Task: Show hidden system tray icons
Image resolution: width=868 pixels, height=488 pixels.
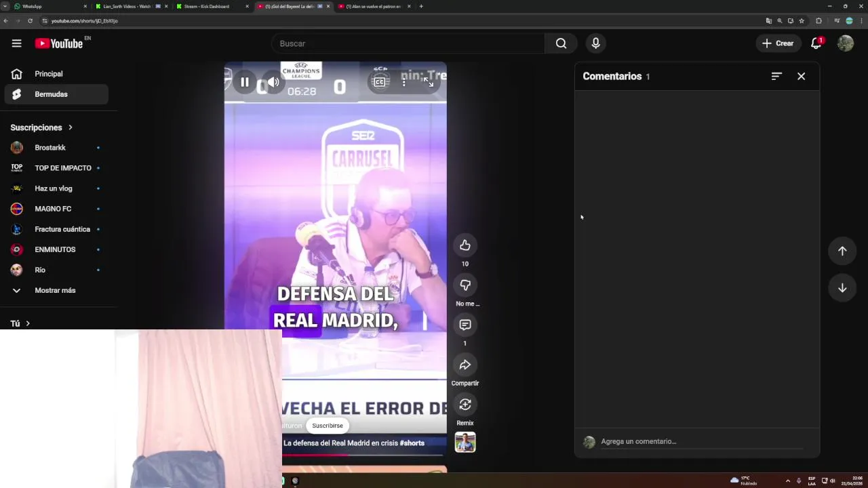Action: coord(787,481)
